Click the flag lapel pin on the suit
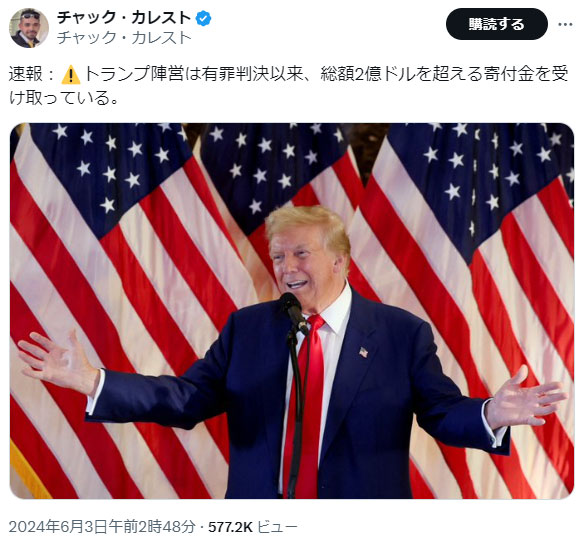580x543 pixels. 364,352
